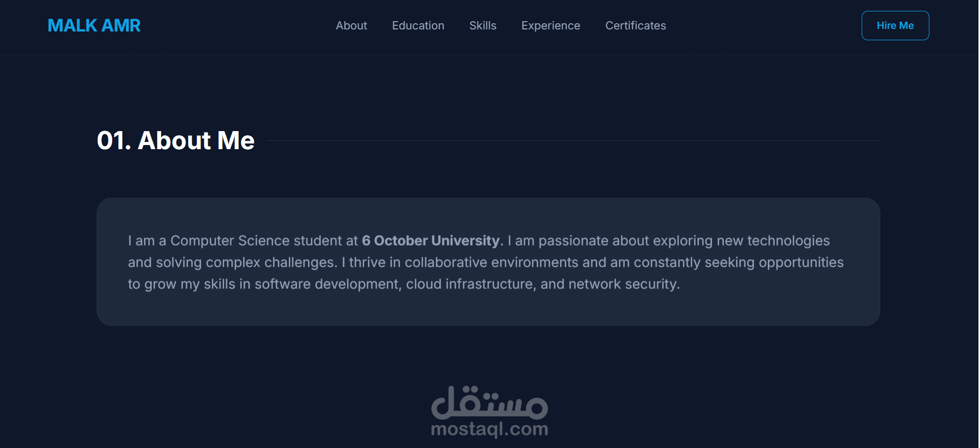Click the Hire Me button
Screen dimensions: 980x448
point(895,25)
